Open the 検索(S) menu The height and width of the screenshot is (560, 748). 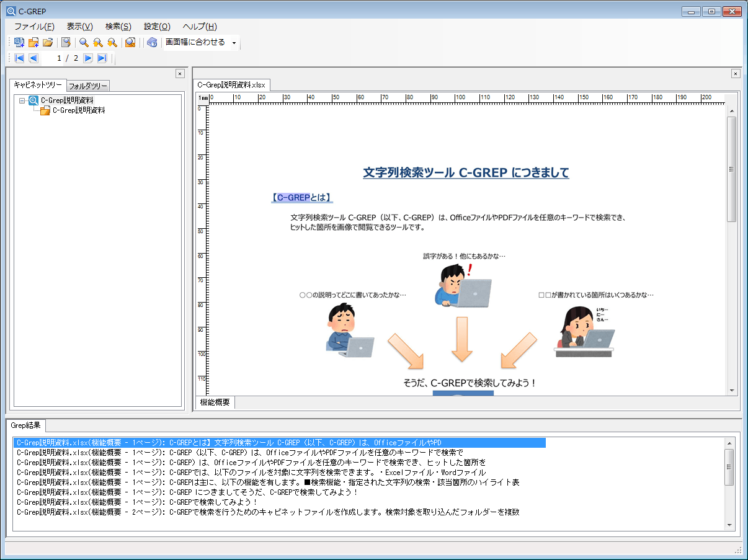click(x=118, y=27)
